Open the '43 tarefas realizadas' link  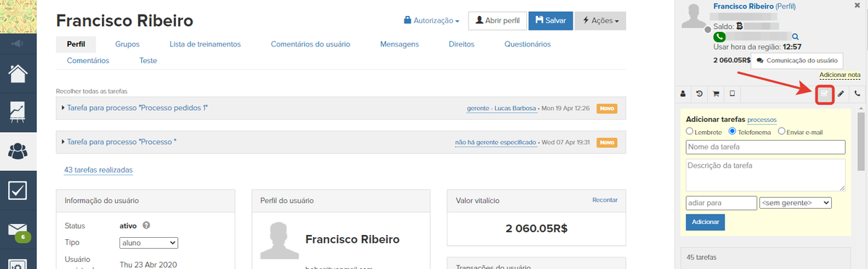tap(98, 170)
